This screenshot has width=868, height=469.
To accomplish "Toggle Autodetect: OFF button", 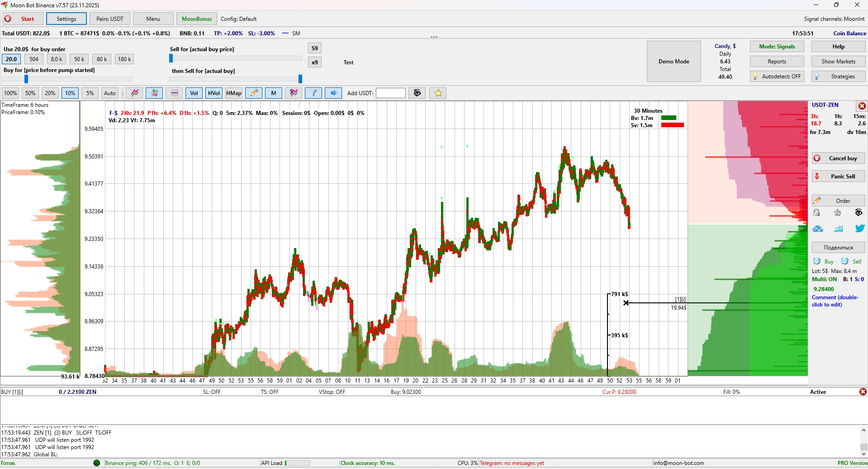I will click(777, 77).
